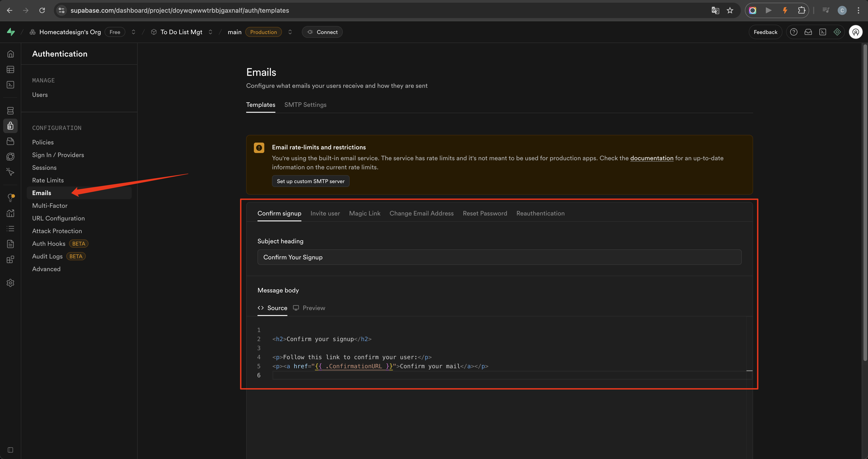Switch to Change Email Address tab

(422, 213)
